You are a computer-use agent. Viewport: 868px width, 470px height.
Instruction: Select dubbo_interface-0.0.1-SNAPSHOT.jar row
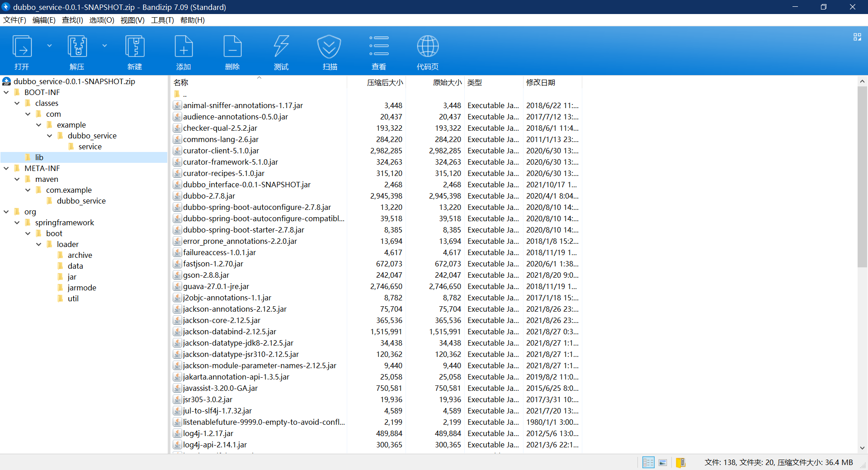[x=377, y=185]
